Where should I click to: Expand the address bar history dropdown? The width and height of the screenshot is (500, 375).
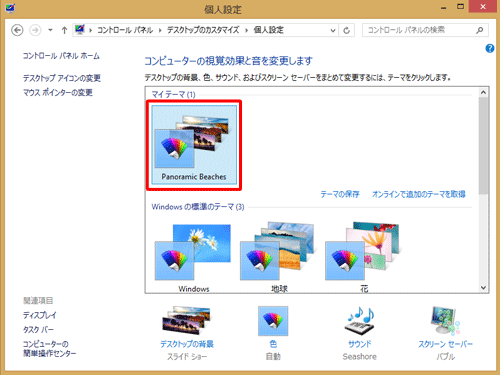tap(333, 30)
